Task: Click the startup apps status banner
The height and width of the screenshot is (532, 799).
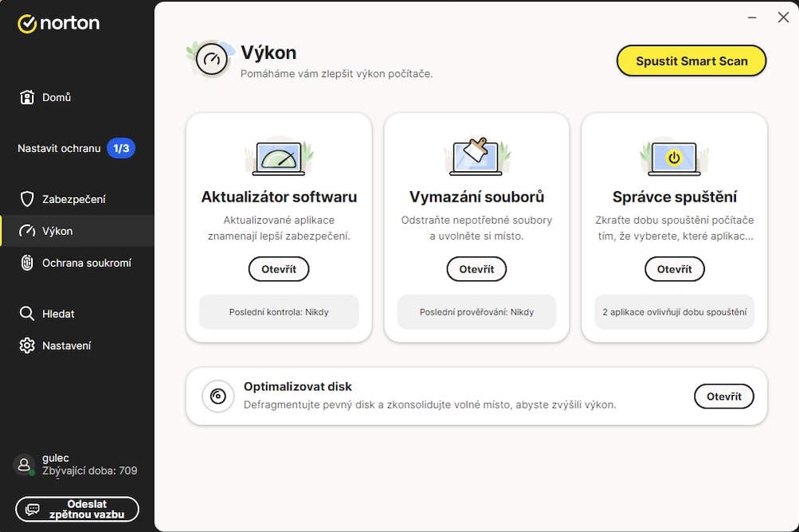Action: pos(674,312)
